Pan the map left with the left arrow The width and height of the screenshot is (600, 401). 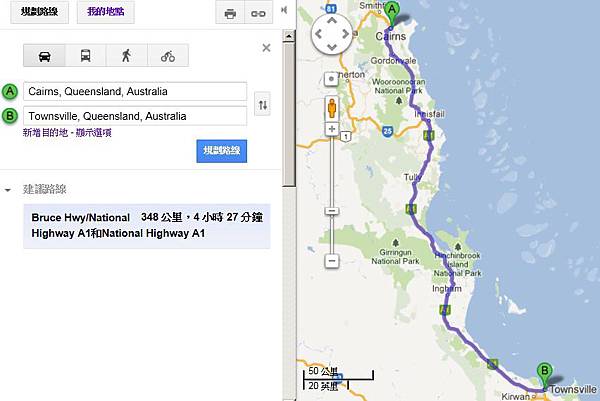pyautogui.click(x=318, y=34)
